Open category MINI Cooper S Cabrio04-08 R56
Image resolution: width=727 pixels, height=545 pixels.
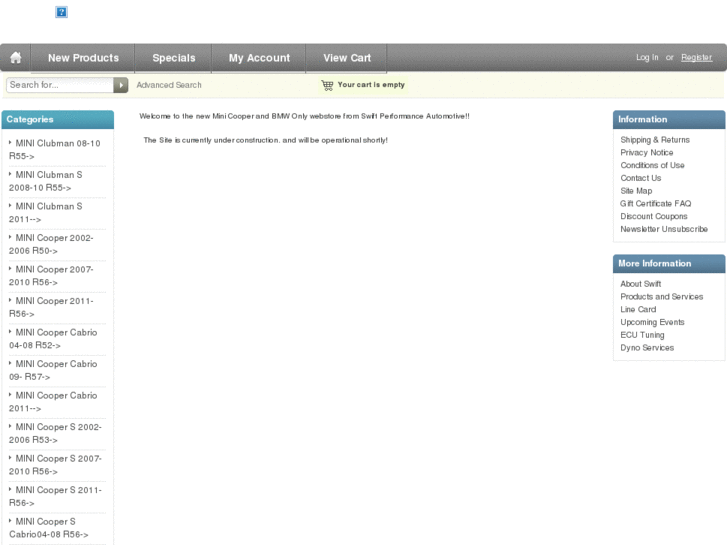[49, 528]
